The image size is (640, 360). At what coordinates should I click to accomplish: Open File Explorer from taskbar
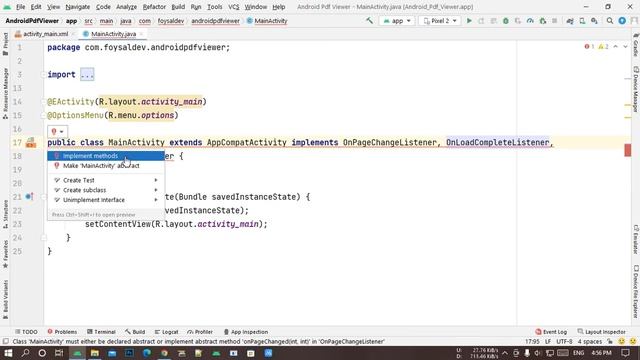(x=95, y=353)
